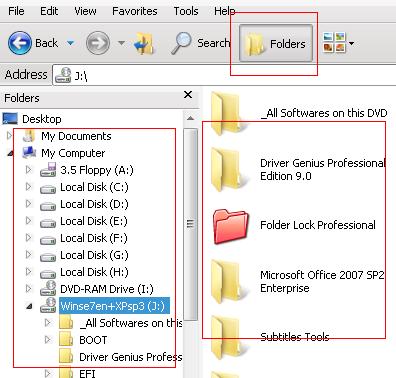The width and height of the screenshot is (396, 378).
Task: Open the Favorites menu
Action: tap(135, 11)
